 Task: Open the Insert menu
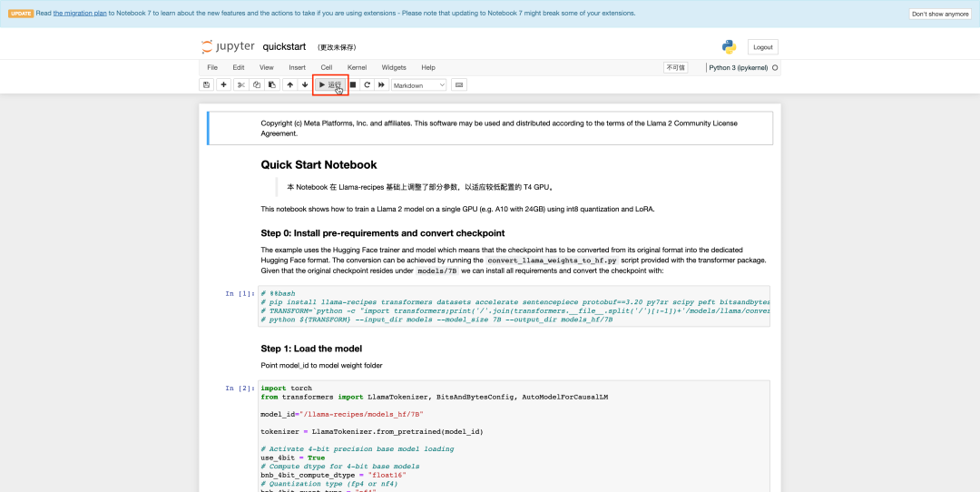pyautogui.click(x=297, y=67)
